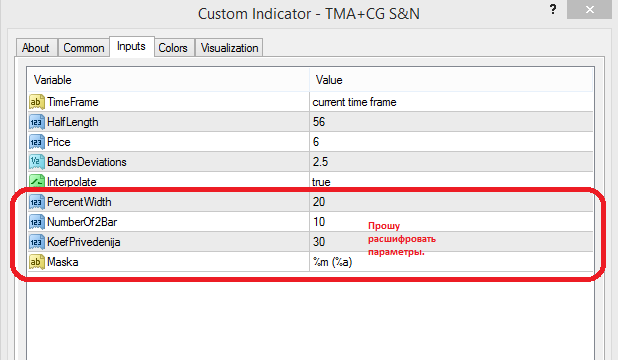
Task: Click the Interpolate boolean type icon
Action: click(x=37, y=182)
